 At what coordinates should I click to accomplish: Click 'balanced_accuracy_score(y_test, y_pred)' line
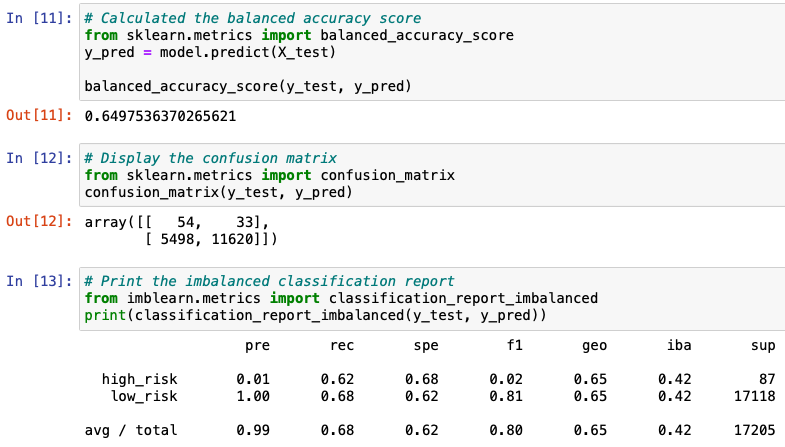[248, 86]
